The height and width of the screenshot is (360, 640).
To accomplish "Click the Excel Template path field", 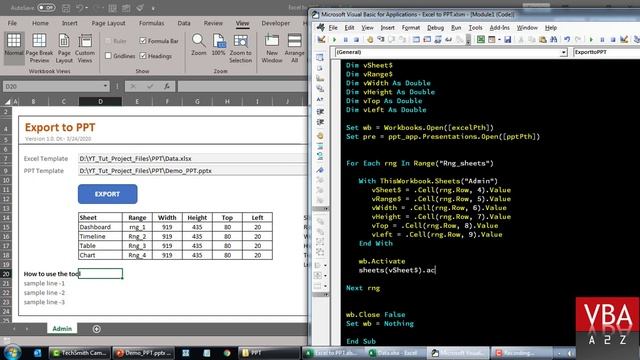I will click(x=193, y=158).
